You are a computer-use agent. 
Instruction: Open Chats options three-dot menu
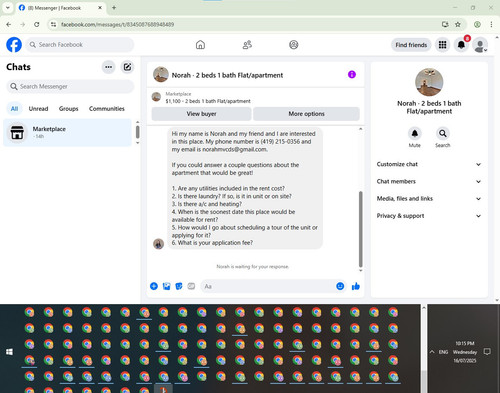click(x=108, y=67)
